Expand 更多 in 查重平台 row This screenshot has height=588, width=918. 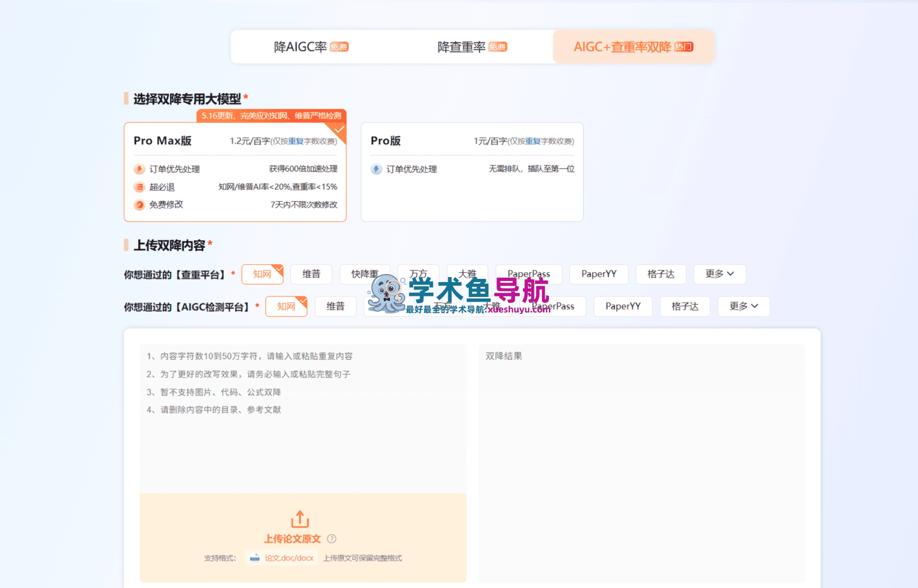(720, 274)
